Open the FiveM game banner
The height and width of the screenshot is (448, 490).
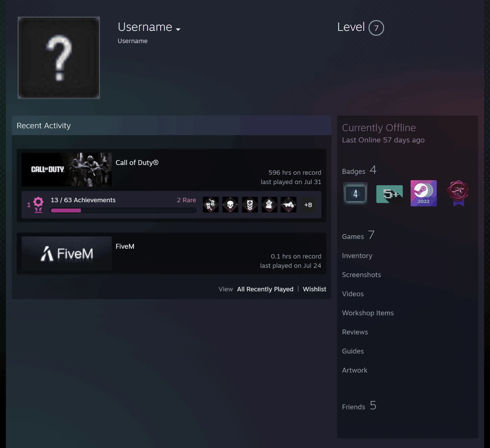click(67, 253)
